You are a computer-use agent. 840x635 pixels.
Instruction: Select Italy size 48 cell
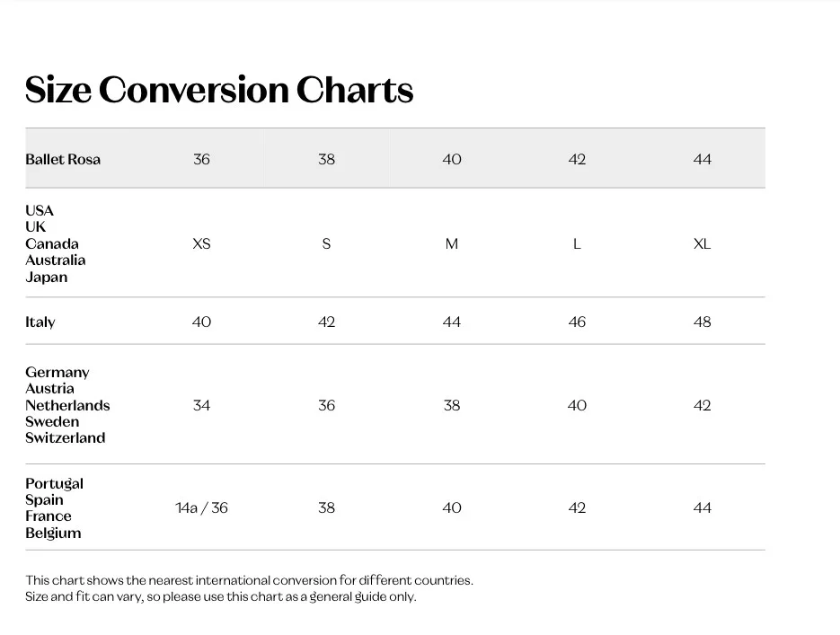[x=702, y=322]
